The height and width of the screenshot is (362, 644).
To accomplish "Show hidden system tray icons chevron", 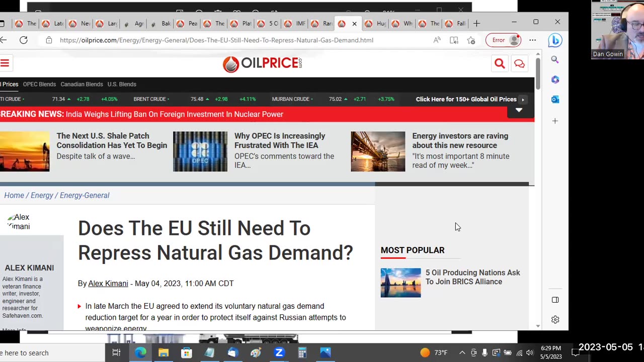I will click(462, 353).
